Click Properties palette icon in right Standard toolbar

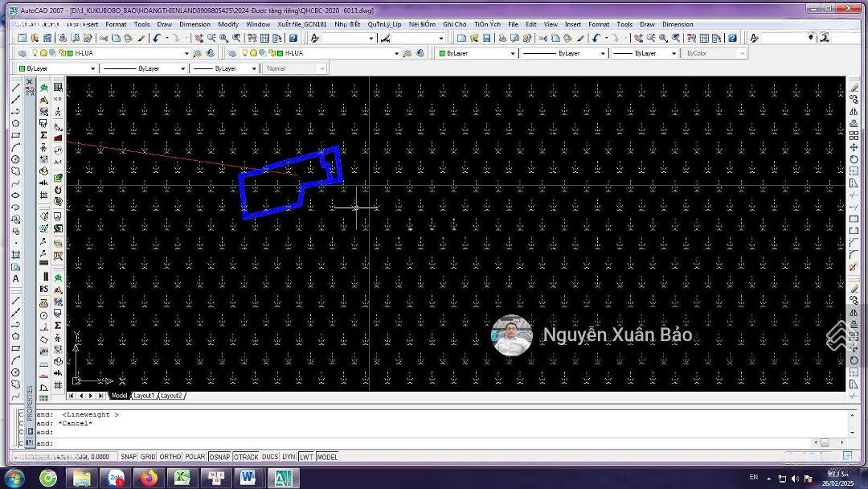pyautogui.click(x=691, y=39)
